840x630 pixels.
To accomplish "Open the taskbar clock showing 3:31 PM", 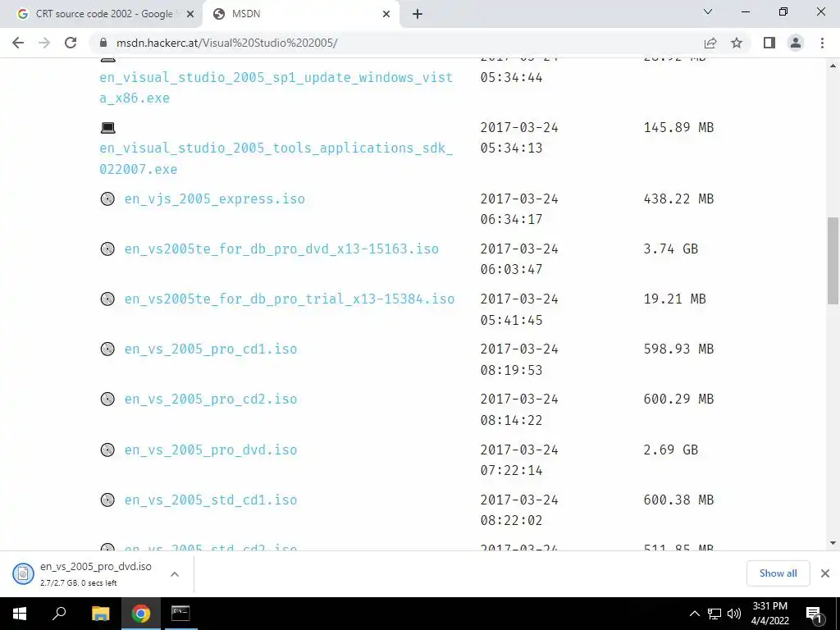I will 769,614.
